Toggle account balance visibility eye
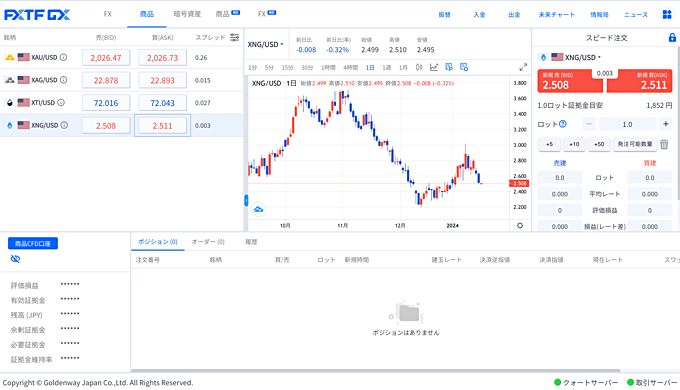 (15, 259)
